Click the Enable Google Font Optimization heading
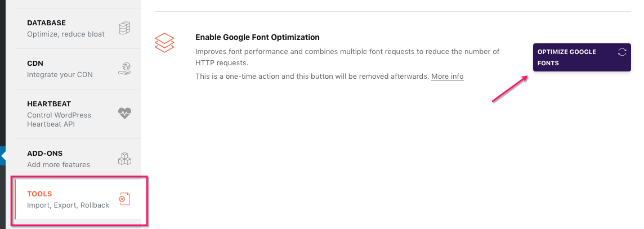This screenshot has width=644, height=229. coord(257,37)
